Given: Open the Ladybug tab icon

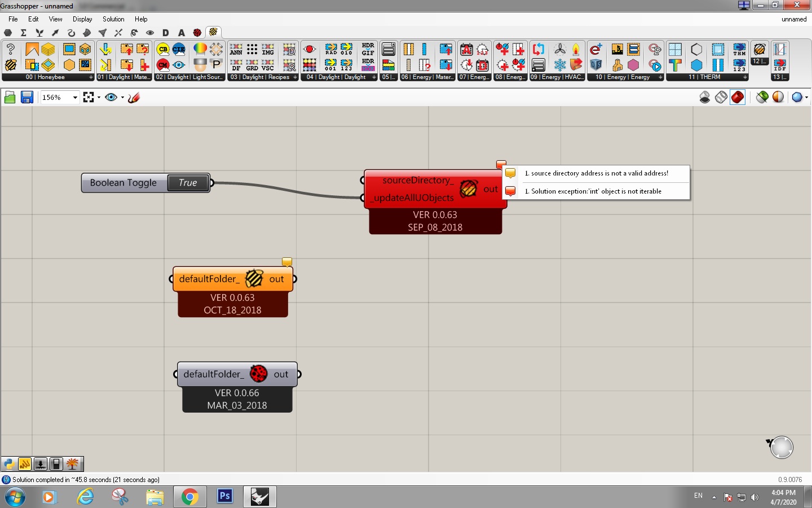Looking at the screenshot, I should 197,33.
